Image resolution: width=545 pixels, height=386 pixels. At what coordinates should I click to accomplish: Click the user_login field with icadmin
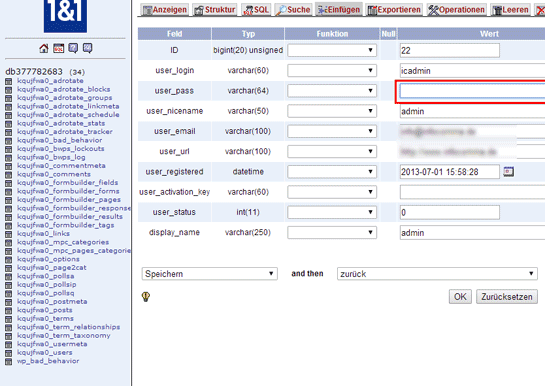(x=472, y=71)
